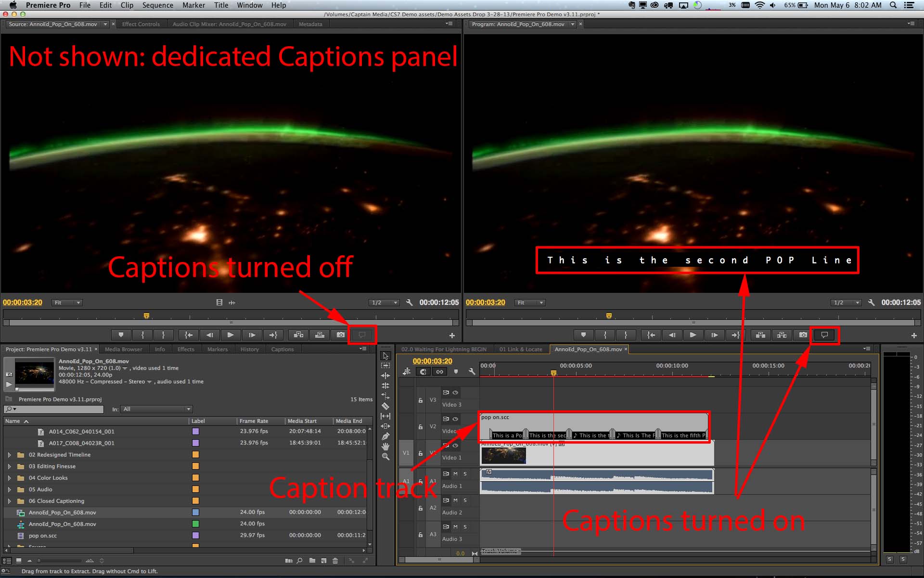Switch to Captions tab in Project panel

(x=282, y=349)
